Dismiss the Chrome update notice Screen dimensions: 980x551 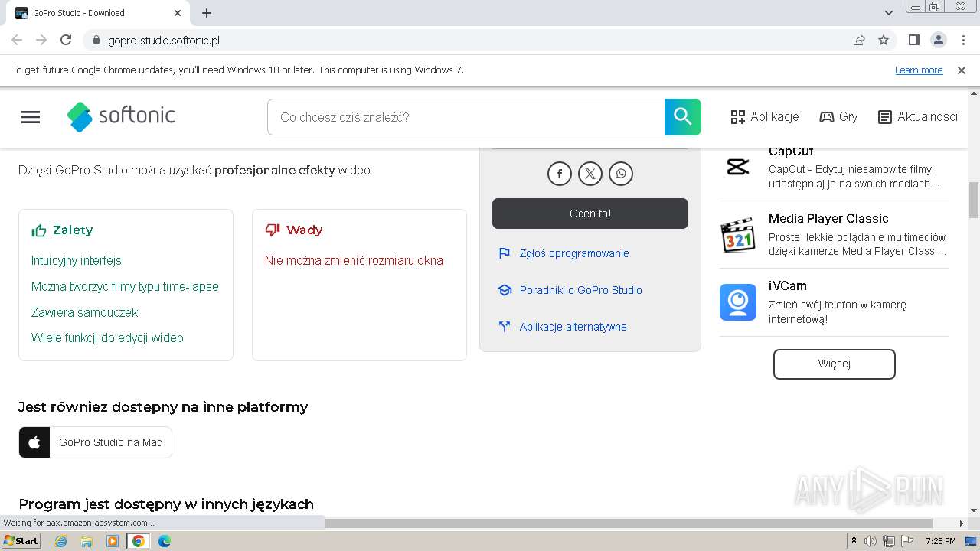click(962, 70)
